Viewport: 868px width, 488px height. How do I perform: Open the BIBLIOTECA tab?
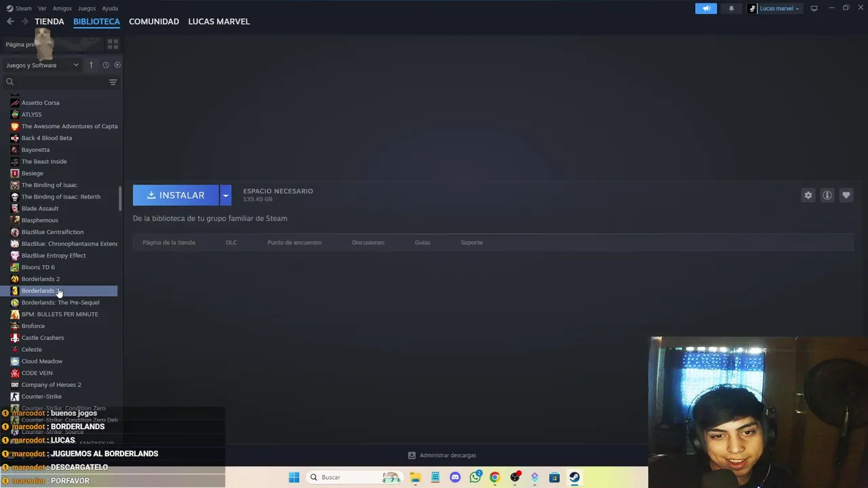click(x=96, y=22)
